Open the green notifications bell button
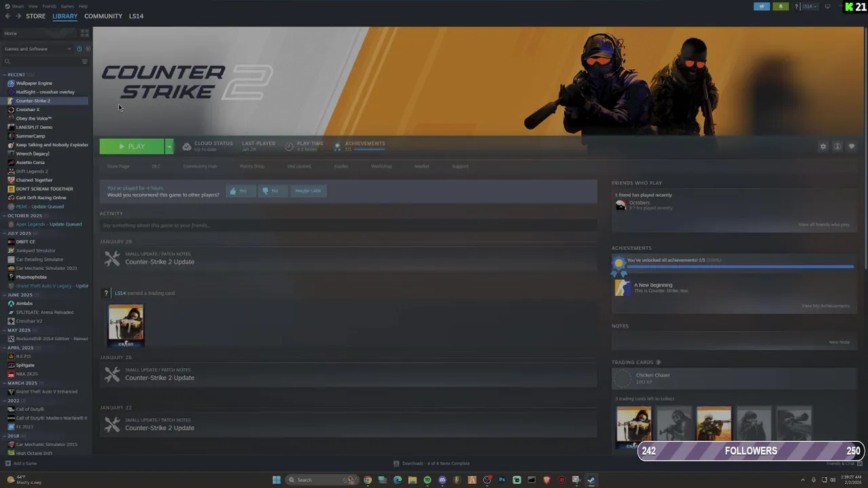 point(781,6)
